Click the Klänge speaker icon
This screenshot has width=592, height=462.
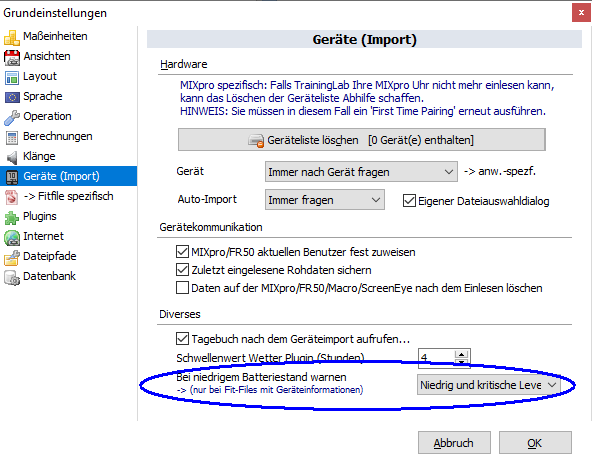pyautogui.click(x=12, y=157)
